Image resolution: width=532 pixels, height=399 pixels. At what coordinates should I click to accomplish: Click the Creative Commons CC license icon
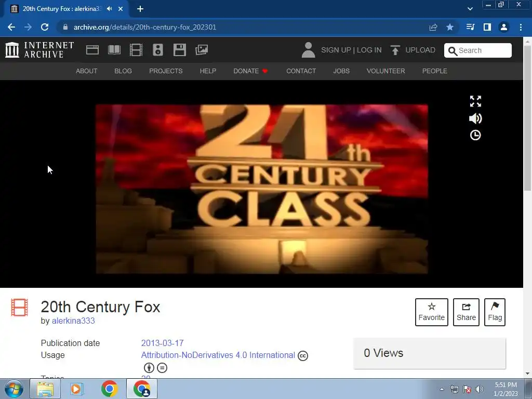[303, 355]
